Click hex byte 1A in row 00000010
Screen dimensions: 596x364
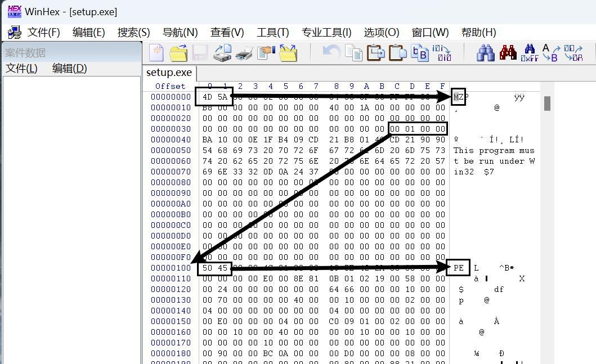(364, 107)
